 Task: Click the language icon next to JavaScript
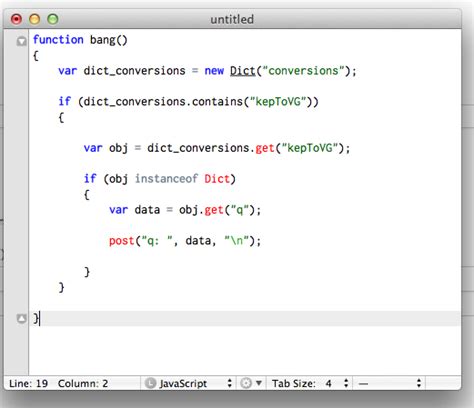(x=150, y=383)
